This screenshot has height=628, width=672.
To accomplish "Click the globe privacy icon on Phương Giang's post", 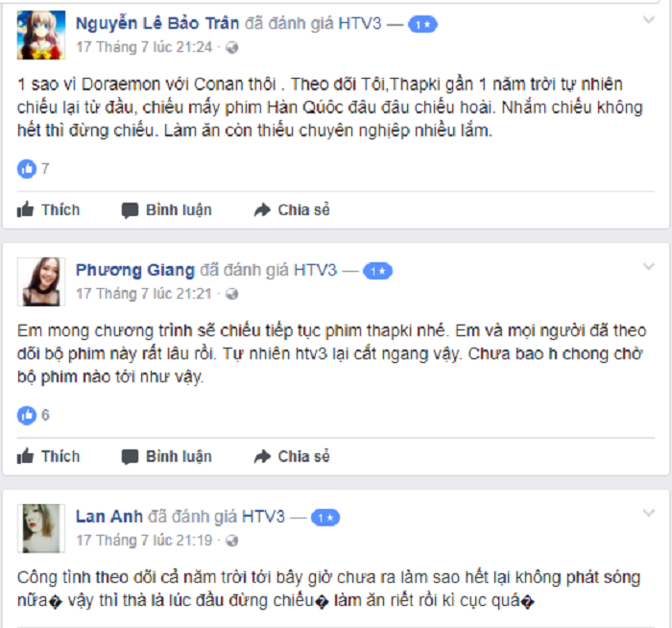I will [232, 294].
